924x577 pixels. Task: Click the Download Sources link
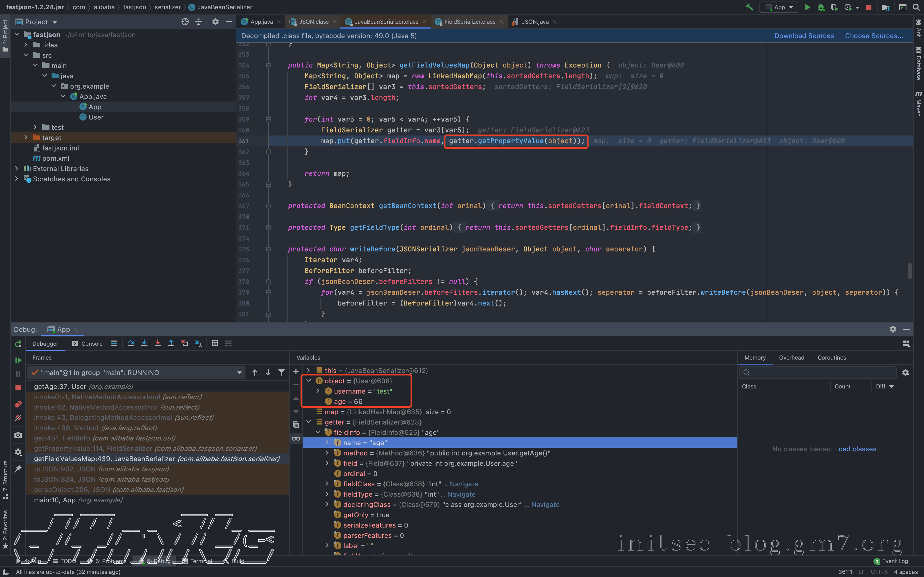pyautogui.click(x=804, y=36)
